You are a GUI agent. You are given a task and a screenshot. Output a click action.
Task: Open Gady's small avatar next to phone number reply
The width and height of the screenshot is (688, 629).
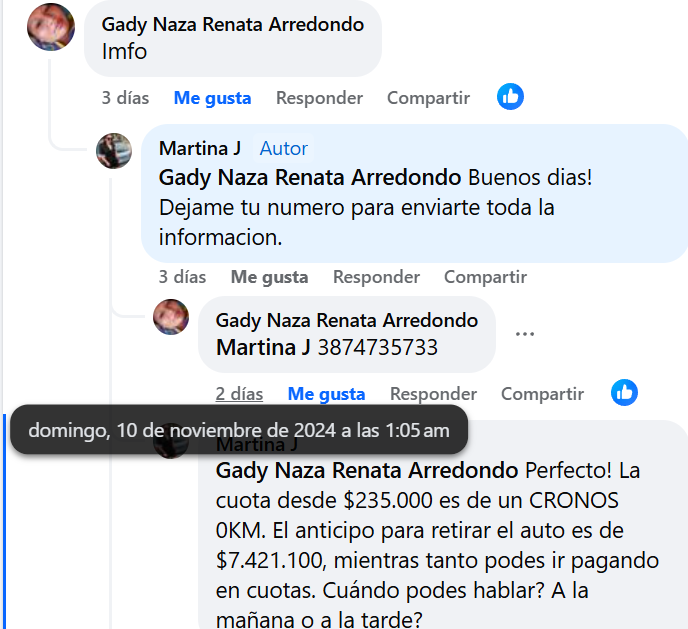pos(171,317)
